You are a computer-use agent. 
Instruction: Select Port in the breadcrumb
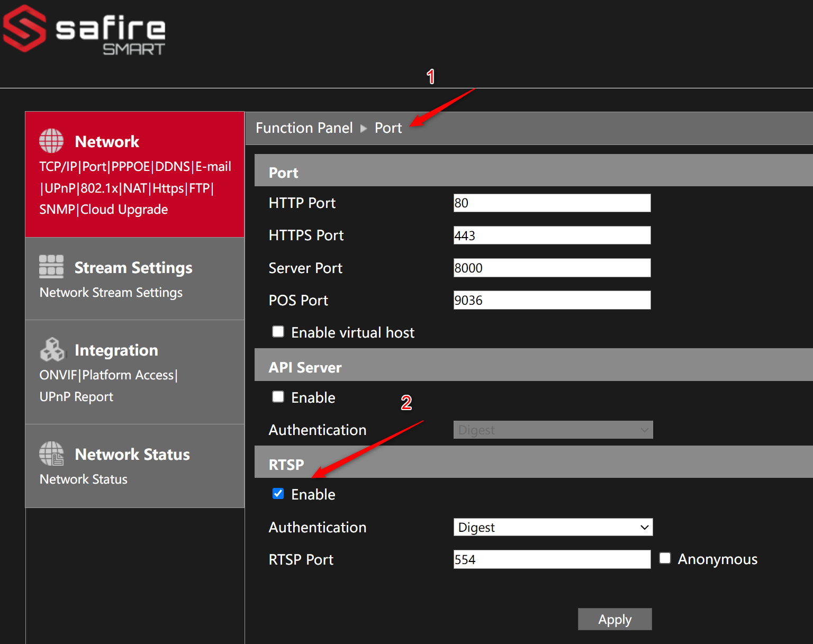point(388,128)
